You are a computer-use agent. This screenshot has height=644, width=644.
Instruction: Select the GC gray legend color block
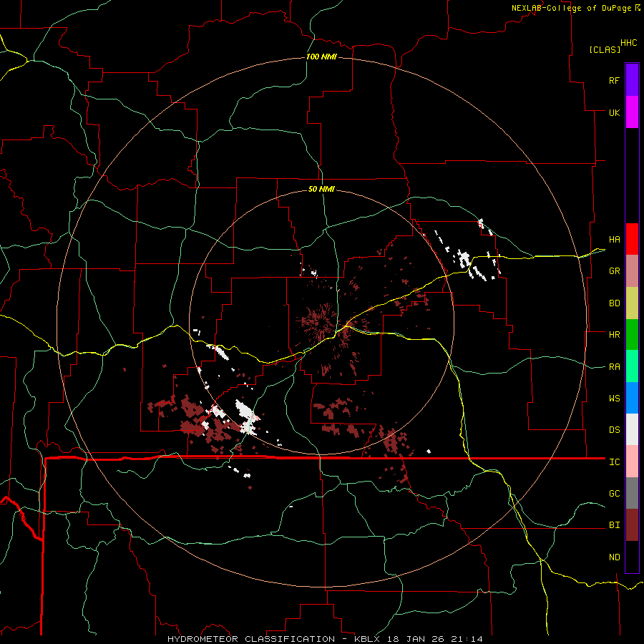point(632,493)
